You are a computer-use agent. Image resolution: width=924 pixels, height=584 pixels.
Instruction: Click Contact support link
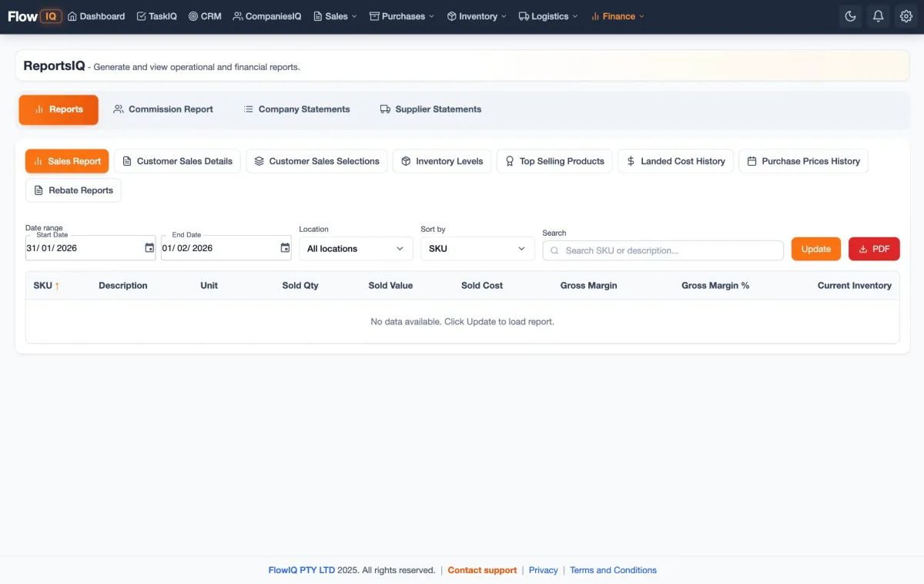click(x=482, y=570)
